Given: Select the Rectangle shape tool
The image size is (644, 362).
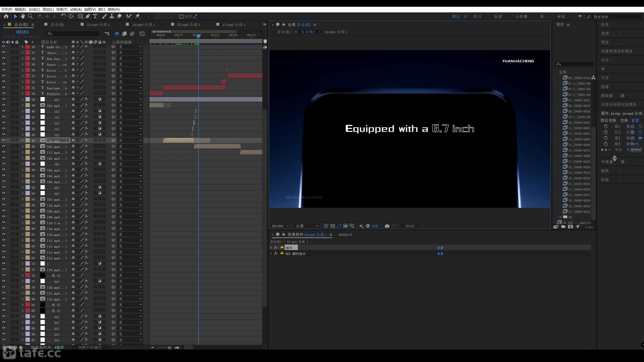Looking at the screenshot, I should (x=80, y=16).
